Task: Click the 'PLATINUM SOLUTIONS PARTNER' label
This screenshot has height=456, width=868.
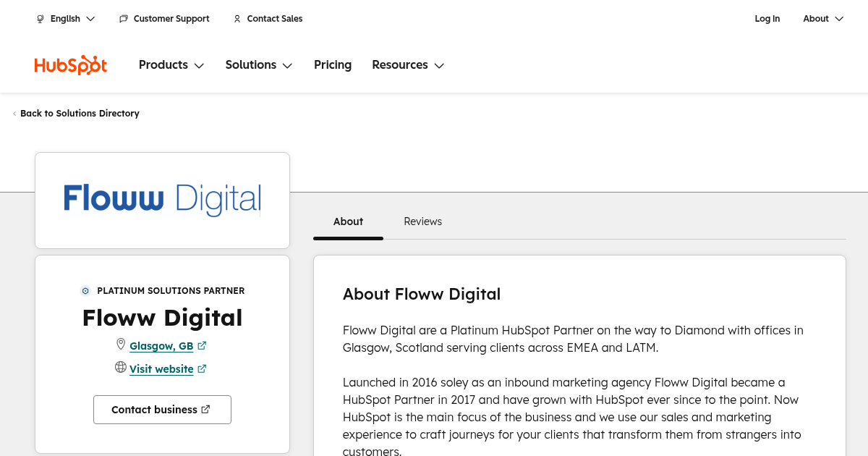Action: click(x=171, y=291)
